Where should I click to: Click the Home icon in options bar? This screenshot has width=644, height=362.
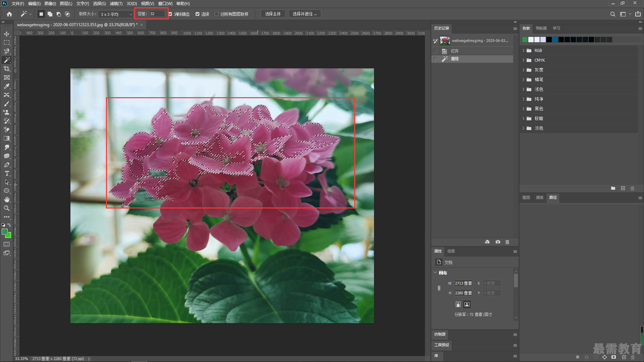(x=9, y=14)
